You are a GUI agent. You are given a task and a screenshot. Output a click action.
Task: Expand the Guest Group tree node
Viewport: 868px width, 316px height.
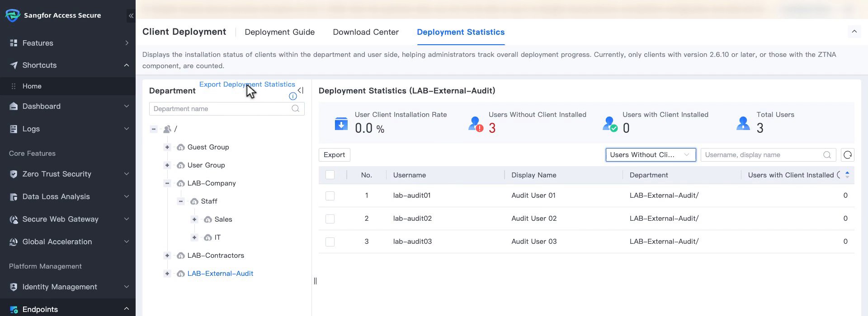(x=167, y=147)
